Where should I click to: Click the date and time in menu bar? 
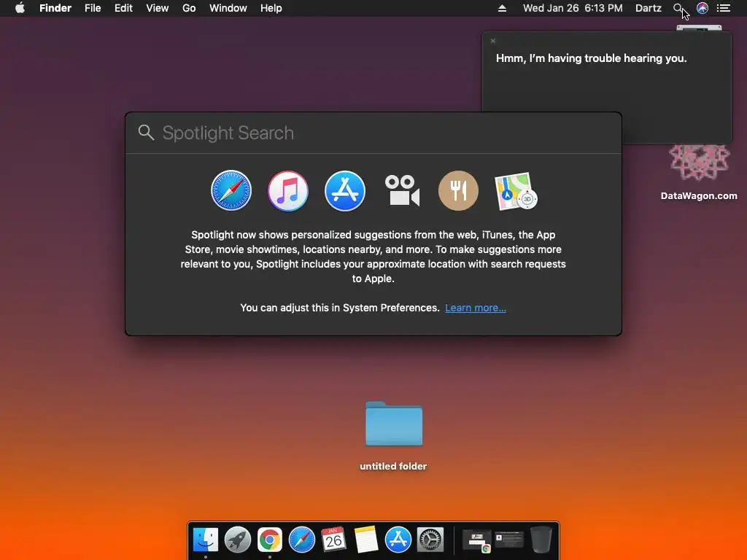tap(573, 8)
